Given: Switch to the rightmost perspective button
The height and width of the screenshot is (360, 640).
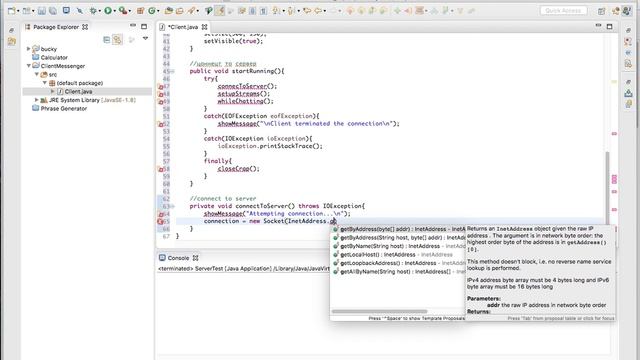Looking at the screenshot, I should coord(627,11).
